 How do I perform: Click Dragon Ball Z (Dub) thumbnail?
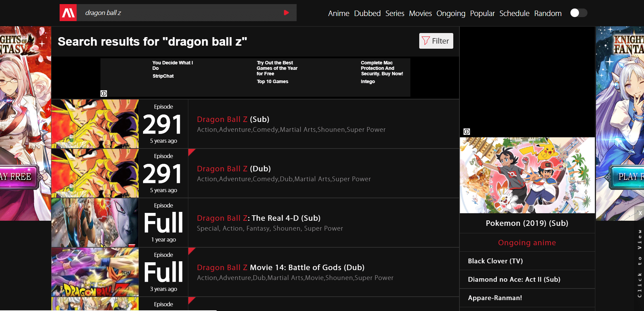(x=95, y=173)
